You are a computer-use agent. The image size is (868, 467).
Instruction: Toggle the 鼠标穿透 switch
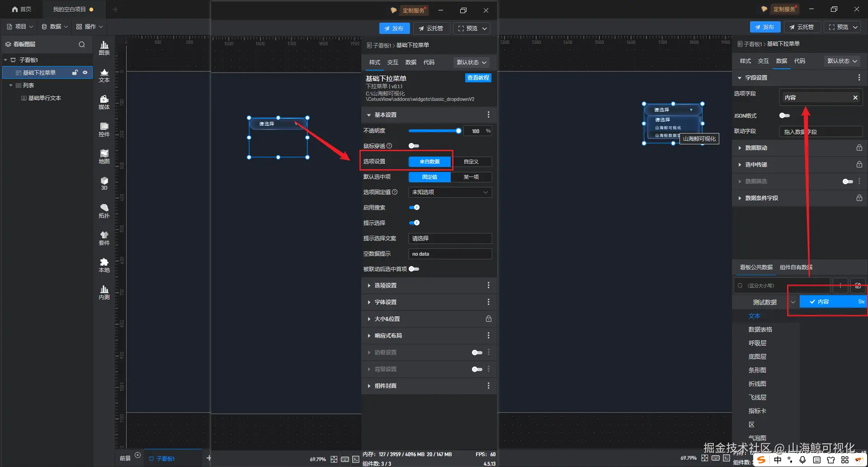(x=414, y=146)
